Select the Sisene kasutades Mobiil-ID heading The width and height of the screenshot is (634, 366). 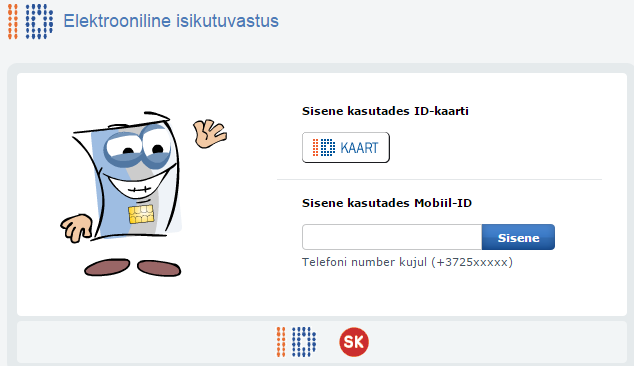pos(387,203)
